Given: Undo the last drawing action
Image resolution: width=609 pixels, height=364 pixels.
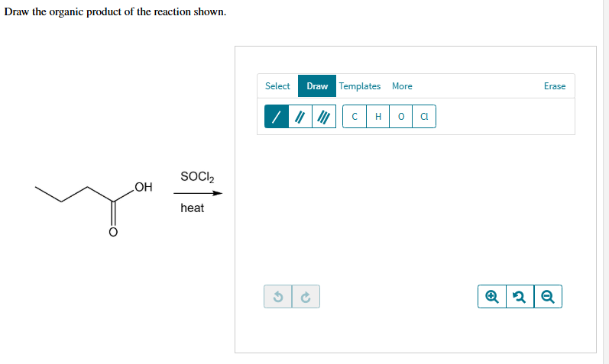Looking at the screenshot, I should click(278, 297).
